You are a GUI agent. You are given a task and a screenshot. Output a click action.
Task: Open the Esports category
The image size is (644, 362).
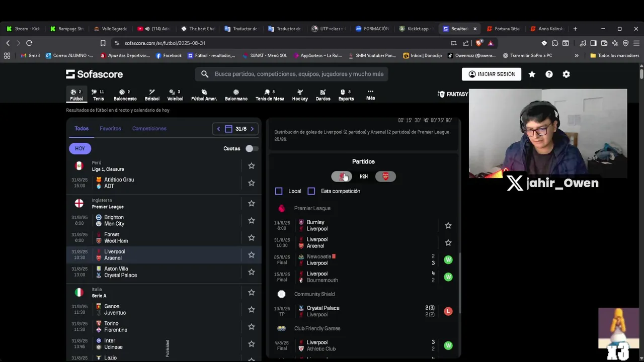pos(346,95)
